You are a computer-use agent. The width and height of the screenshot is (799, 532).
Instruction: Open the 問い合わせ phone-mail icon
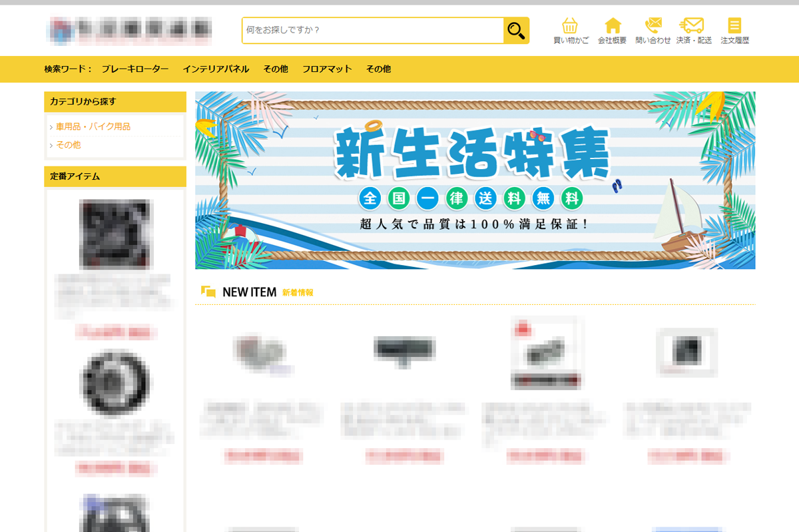pyautogui.click(x=653, y=31)
